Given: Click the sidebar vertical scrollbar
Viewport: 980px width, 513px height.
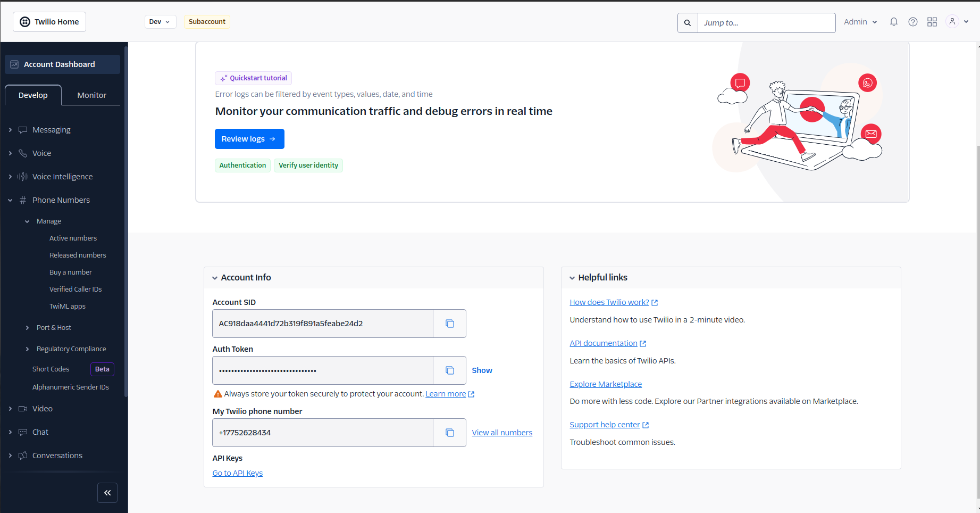Looking at the screenshot, I should [126, 221].
